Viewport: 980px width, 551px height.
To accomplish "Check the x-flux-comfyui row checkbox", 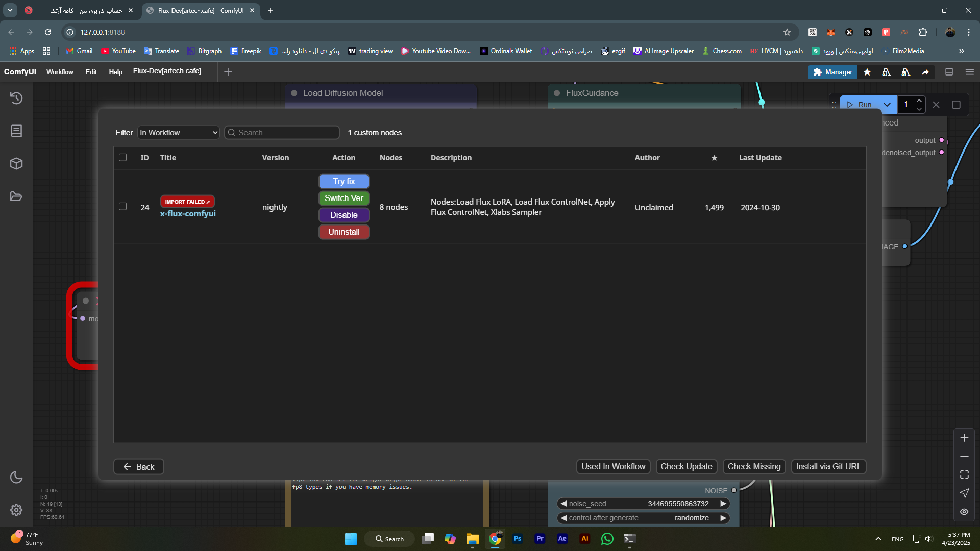I will 122,207.
